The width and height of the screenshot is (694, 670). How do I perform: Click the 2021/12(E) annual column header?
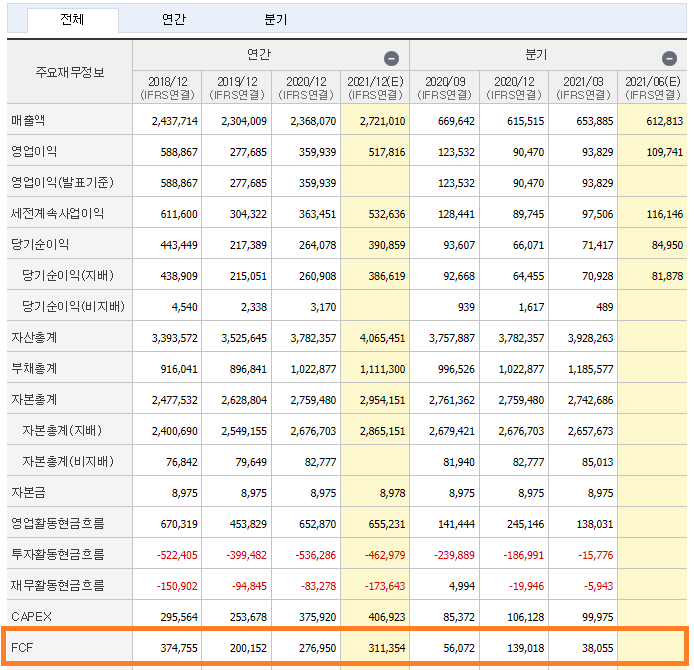tap(375, 88)
